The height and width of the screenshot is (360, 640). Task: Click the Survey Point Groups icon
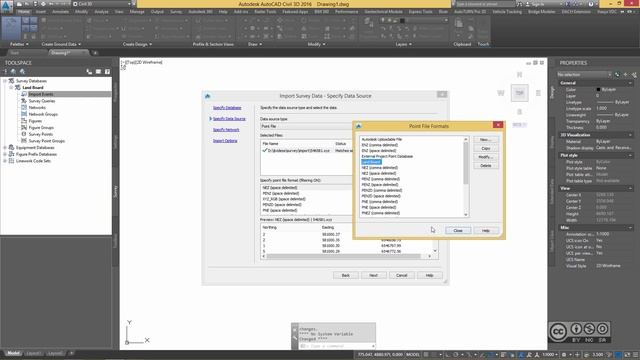click(24, 141)
